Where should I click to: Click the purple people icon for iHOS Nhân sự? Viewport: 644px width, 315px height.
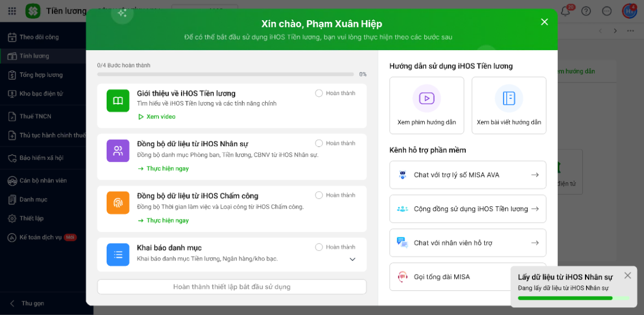tap(118, 151)
